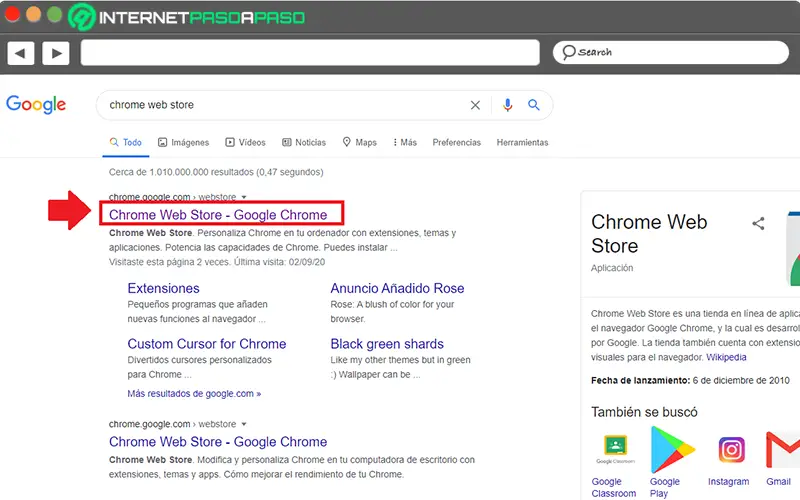Switch to the Maps tab
Image resolution: width=800 pixels, height=500 pixels.
pyautogui.click(x=360, y=142)
